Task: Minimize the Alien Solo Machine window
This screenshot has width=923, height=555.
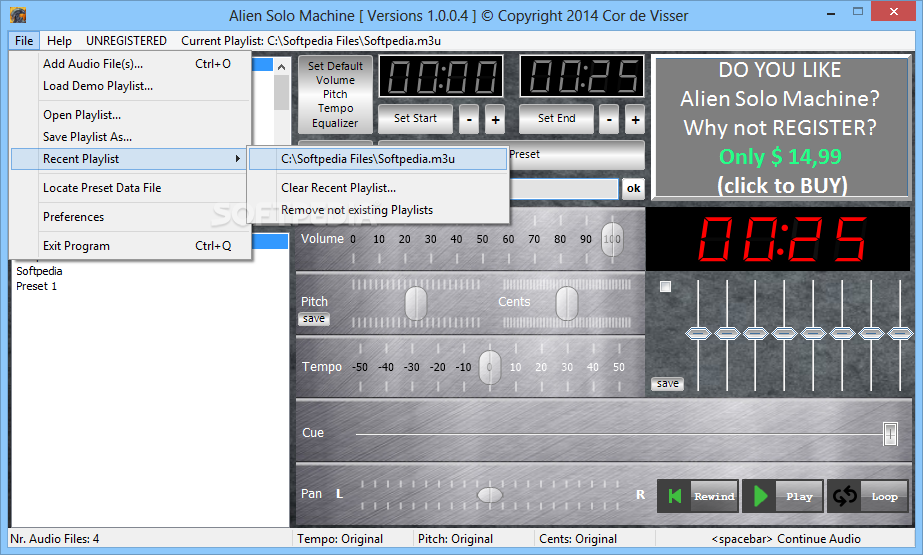Action: tap(831, 12)
